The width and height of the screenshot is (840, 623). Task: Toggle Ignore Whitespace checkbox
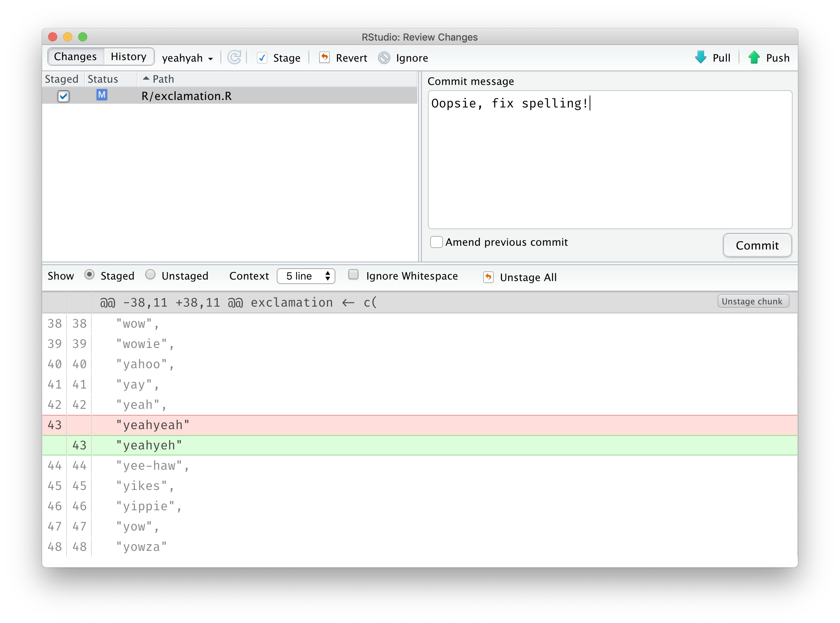(353, 275)
